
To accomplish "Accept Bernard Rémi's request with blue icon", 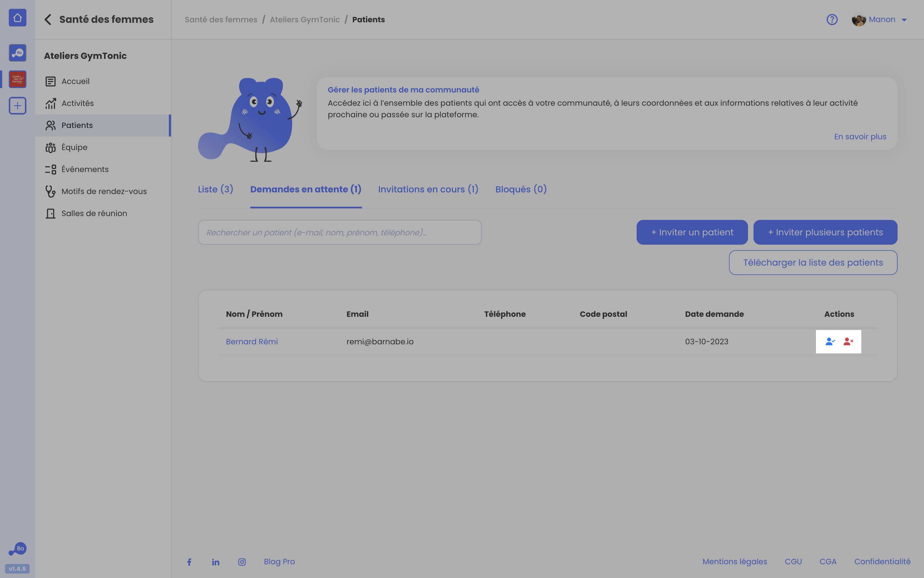I will pyautogui.click(x=830, y=341).
